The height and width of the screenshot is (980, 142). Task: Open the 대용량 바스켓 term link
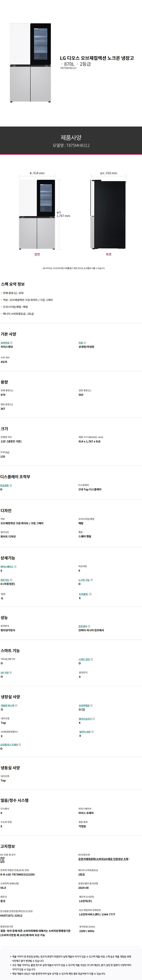click(7, 705)
